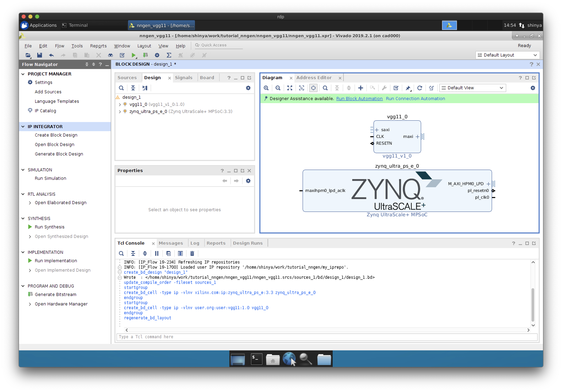Screen dimensions: 562x392
Task: Click Run Synthesis green arrow in main toolbar
Action: pos(133,55)
